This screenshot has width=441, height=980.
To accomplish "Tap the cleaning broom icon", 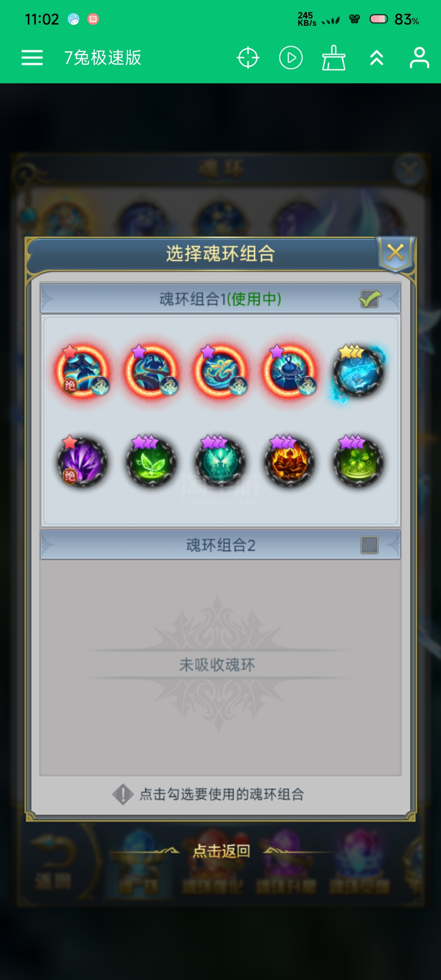I will point(334,58).
